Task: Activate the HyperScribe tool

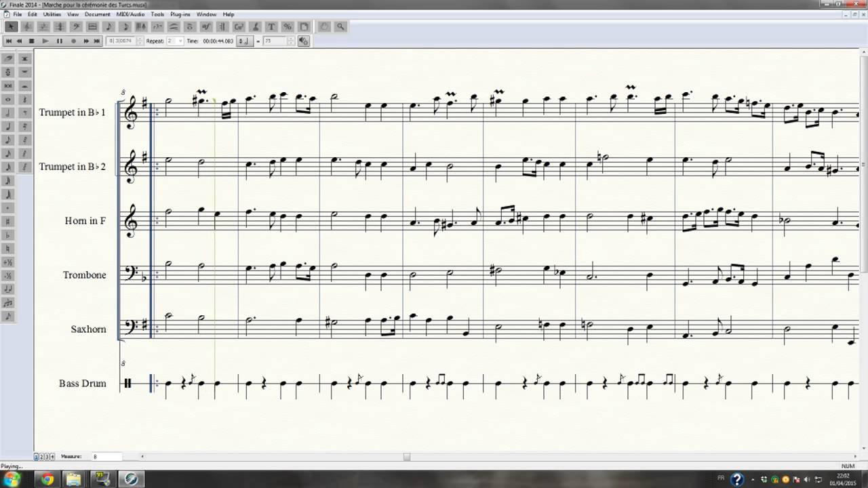Action: click(141, 26)
